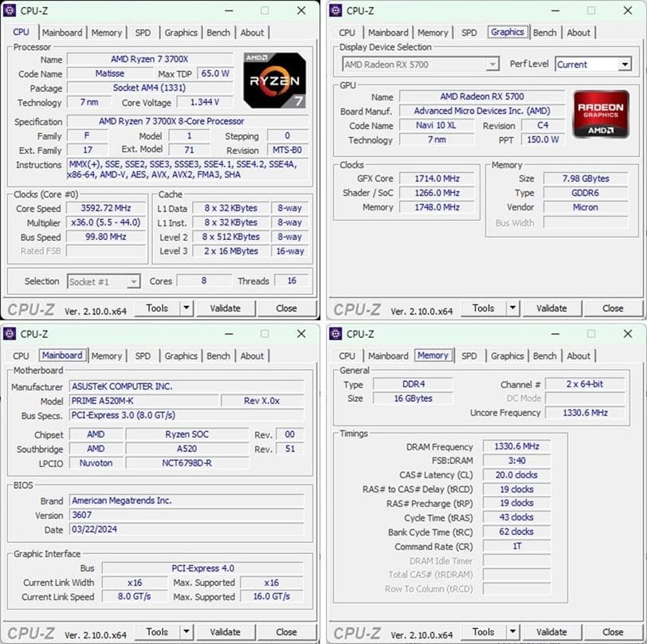
Task: Click the Validate button in the CPU window
Action: coord(226,308)
